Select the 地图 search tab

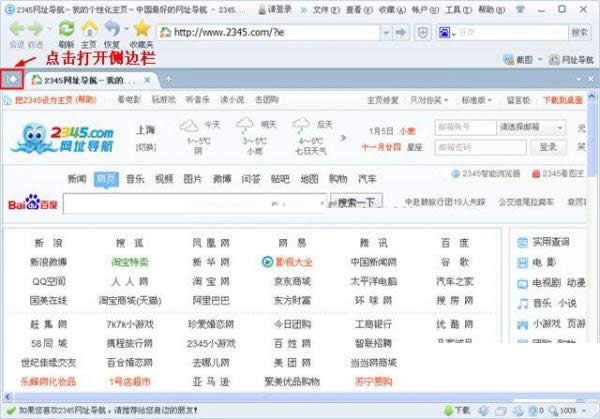(309, 179)
